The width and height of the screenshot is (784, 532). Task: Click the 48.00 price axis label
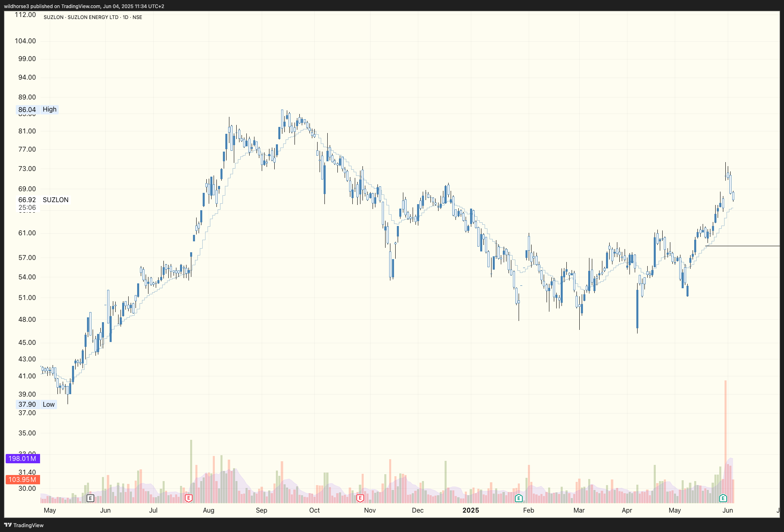27,319
